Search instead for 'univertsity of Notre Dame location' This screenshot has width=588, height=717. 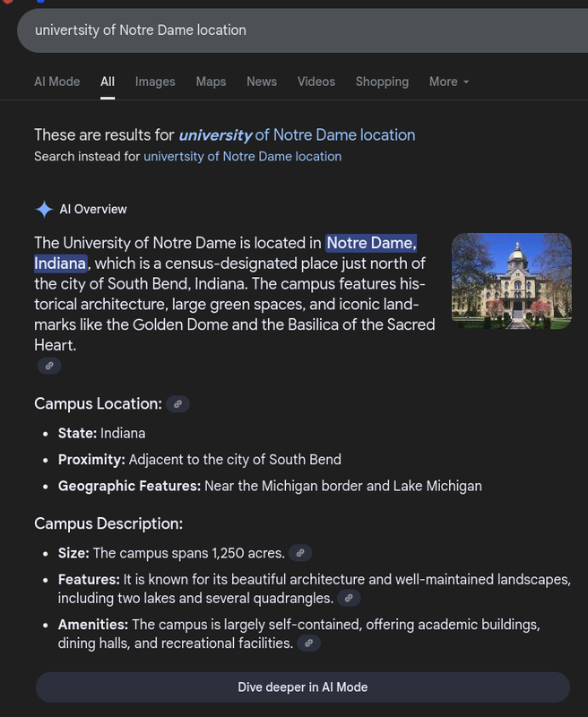click(x=242, y=156)
